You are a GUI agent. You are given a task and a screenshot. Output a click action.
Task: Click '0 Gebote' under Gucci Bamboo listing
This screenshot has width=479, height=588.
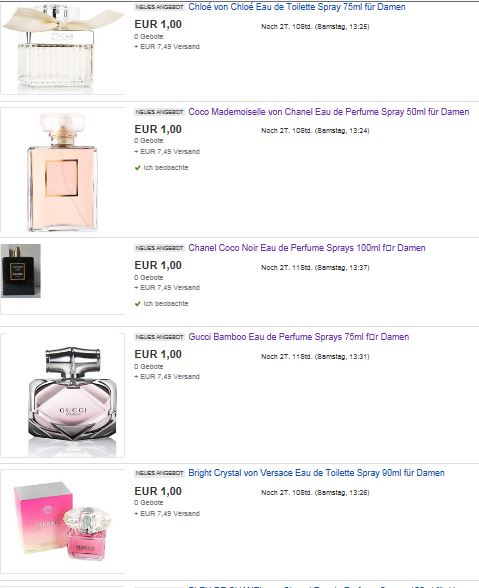click(149, 366)
